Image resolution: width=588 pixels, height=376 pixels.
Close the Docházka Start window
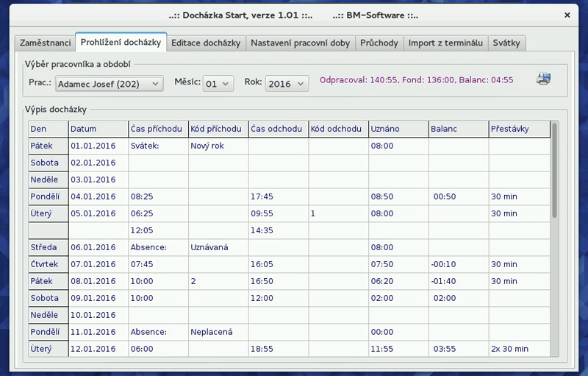point(567,14)
